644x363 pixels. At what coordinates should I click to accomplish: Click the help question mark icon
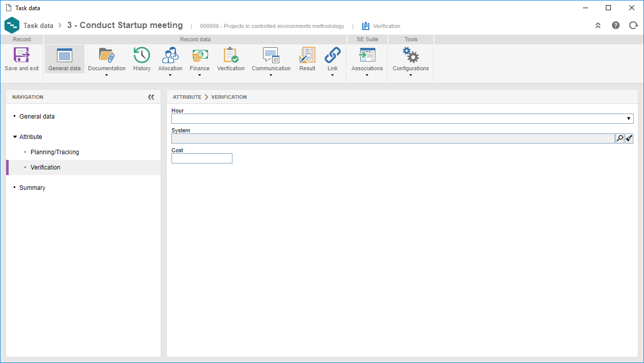(616, 25)
